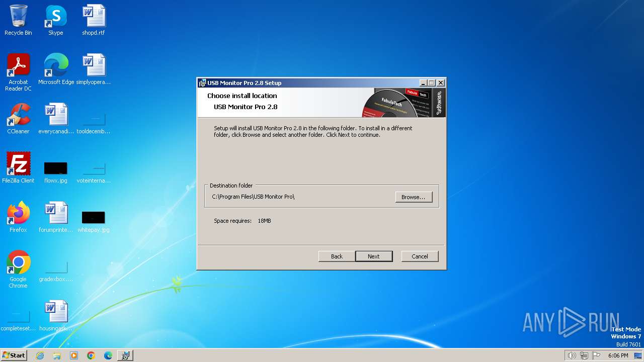Viewport: 644px width, 362px height.
Task: Switch to USB Monitor setup taskbar item
Action: point(125,355)
